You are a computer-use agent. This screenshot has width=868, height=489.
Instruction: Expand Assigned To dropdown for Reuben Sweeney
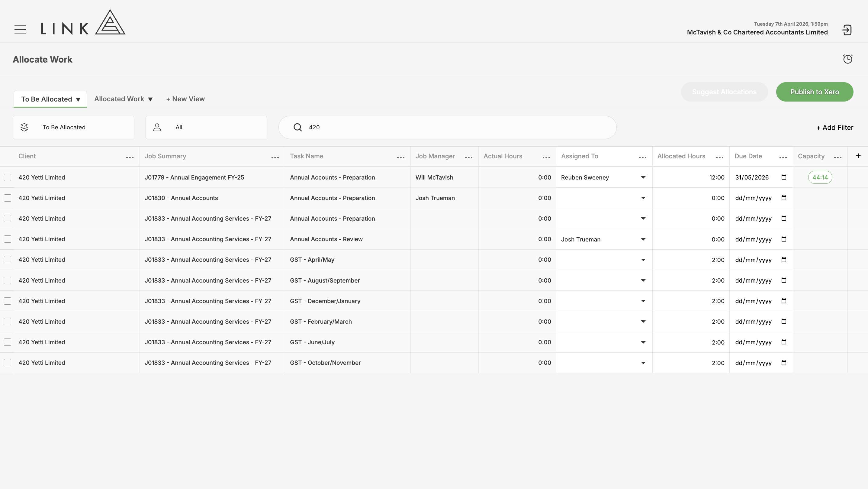[643, 177]
